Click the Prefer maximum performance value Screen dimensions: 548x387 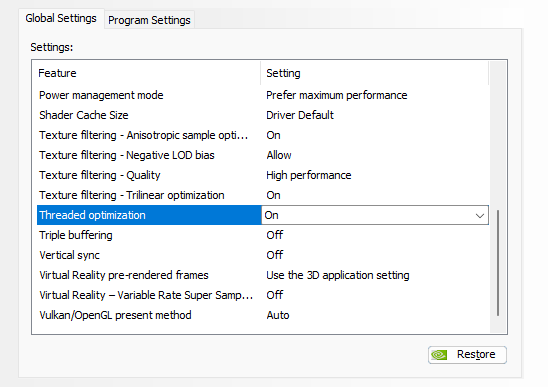(x=337, y=95)
